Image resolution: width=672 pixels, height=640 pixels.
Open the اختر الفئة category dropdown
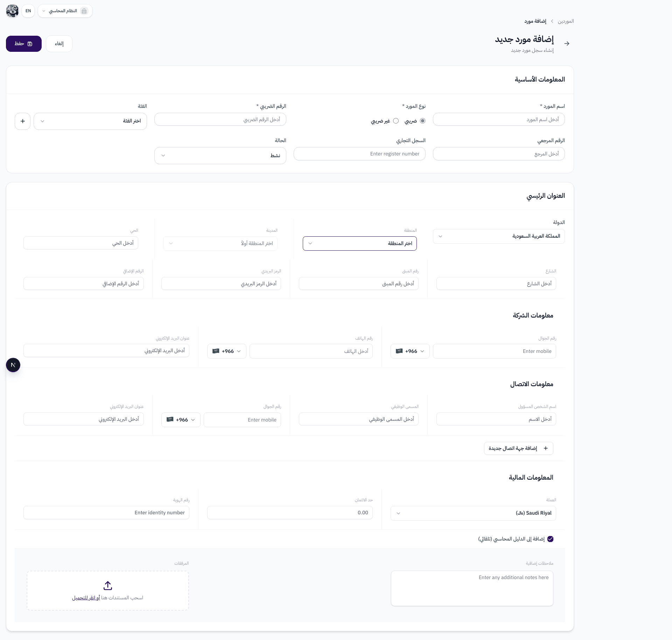point(90,121)
